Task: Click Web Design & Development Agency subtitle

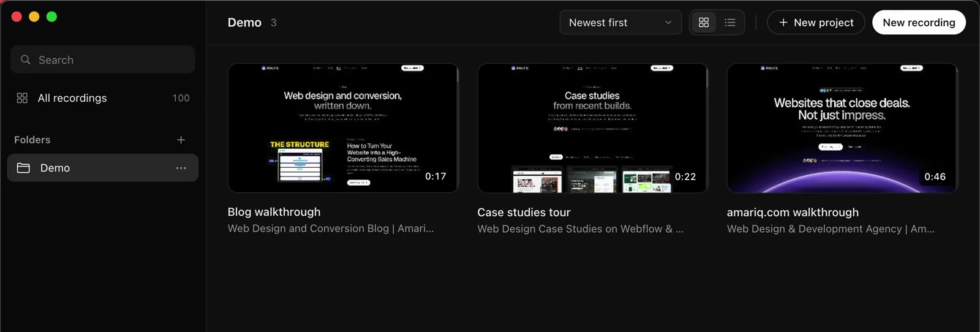Action: click(x=831, y=229)
